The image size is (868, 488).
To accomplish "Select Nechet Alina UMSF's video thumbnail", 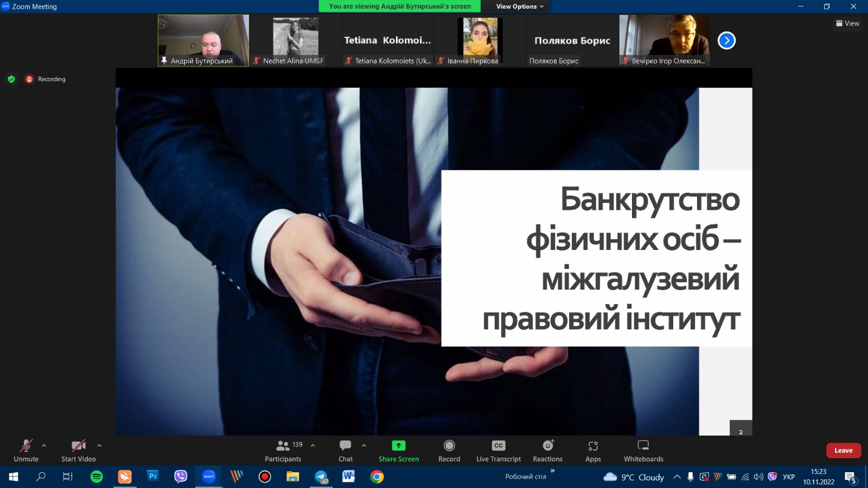I will pyautogui.click(x=296, y=41).
